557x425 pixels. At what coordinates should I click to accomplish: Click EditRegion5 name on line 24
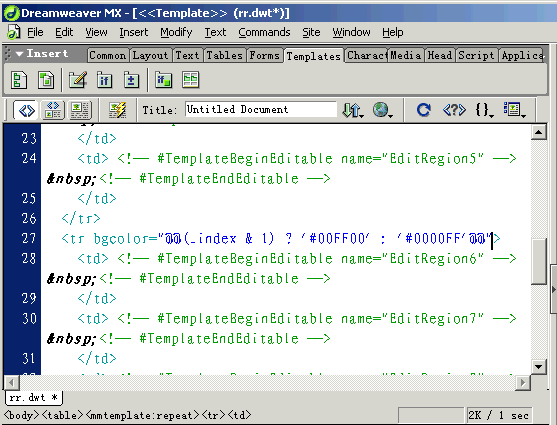tap(433, 158)
